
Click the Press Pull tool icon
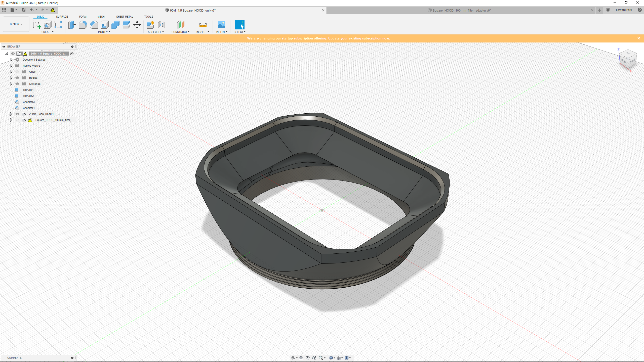point(72,25)
